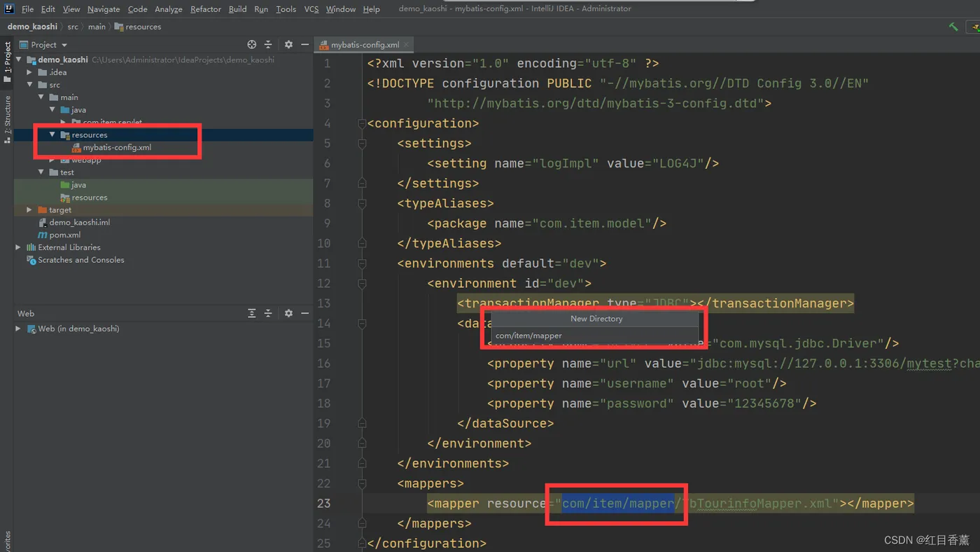Click the IntelliJ IDEA logo icon

(8, 8)
